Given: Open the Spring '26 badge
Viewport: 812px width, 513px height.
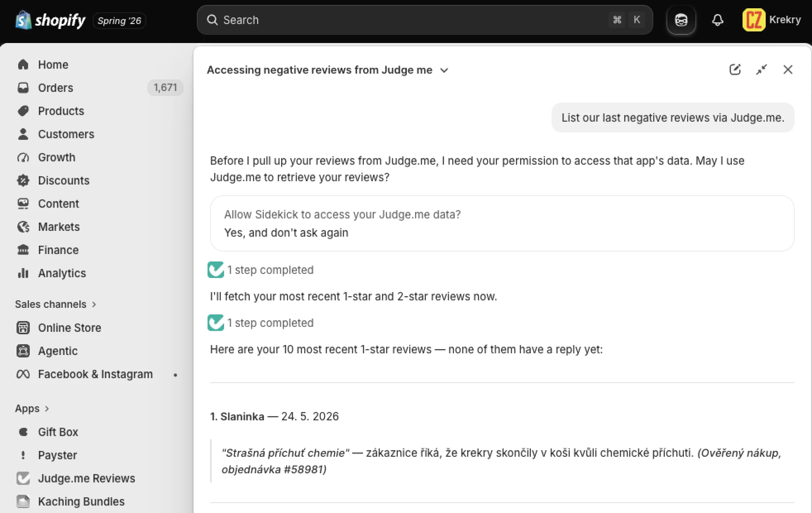Looking at the screenshot, I should (119, 20).
